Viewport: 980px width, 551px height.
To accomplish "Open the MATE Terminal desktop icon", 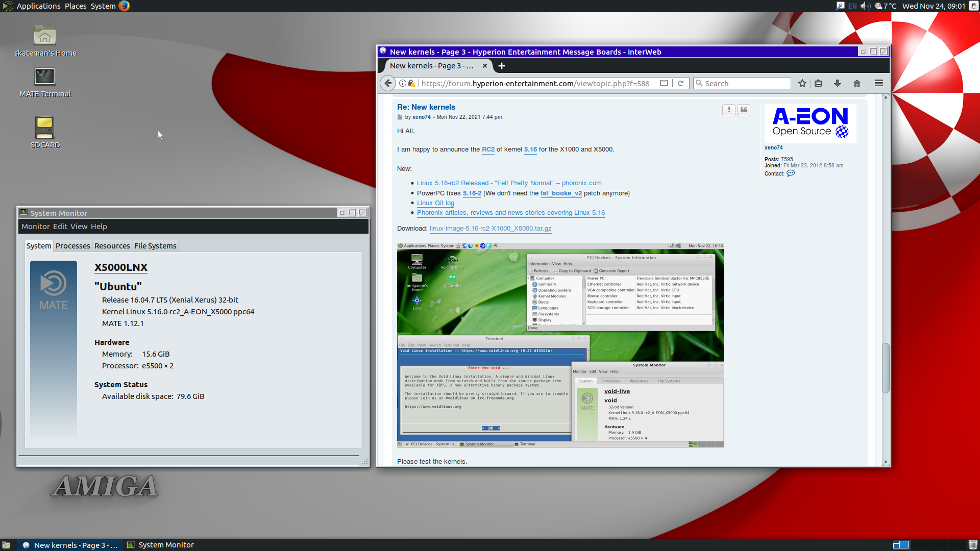I will coord(45,83).
